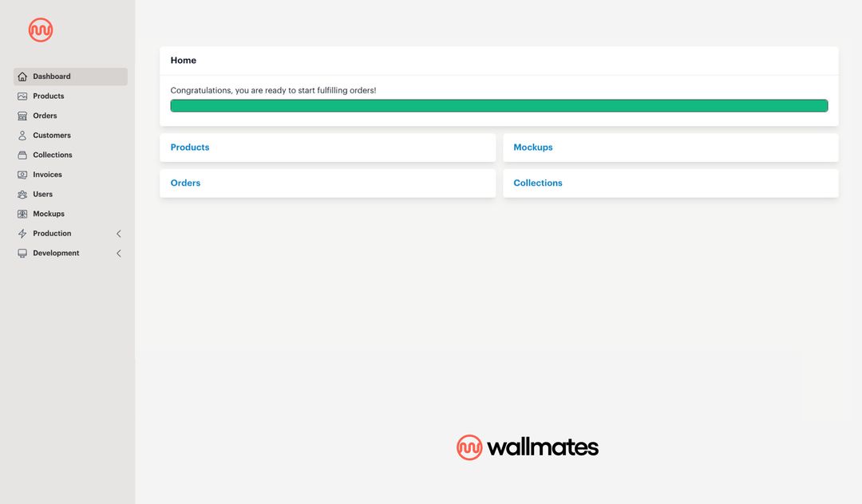Click the Development monitor icon

coord(22,253)
